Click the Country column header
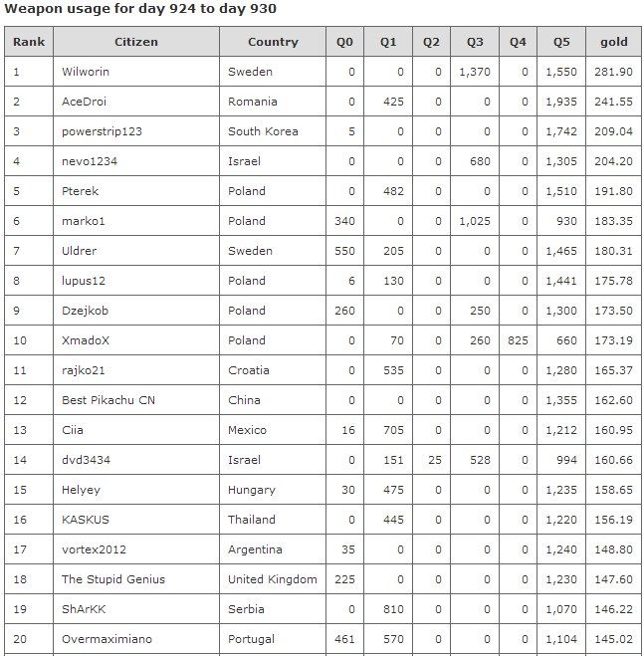Viewport: 644px width, 656px height. (x=273, y=42)
